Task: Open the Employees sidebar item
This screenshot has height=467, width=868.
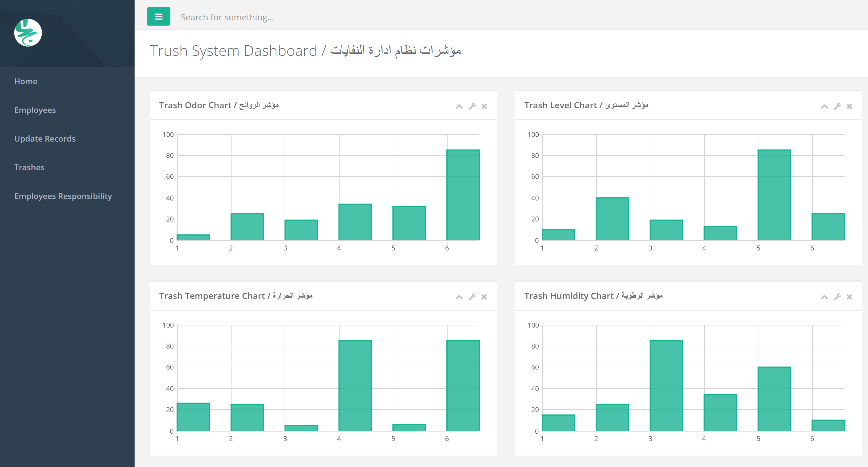Action: coord(35,110)
